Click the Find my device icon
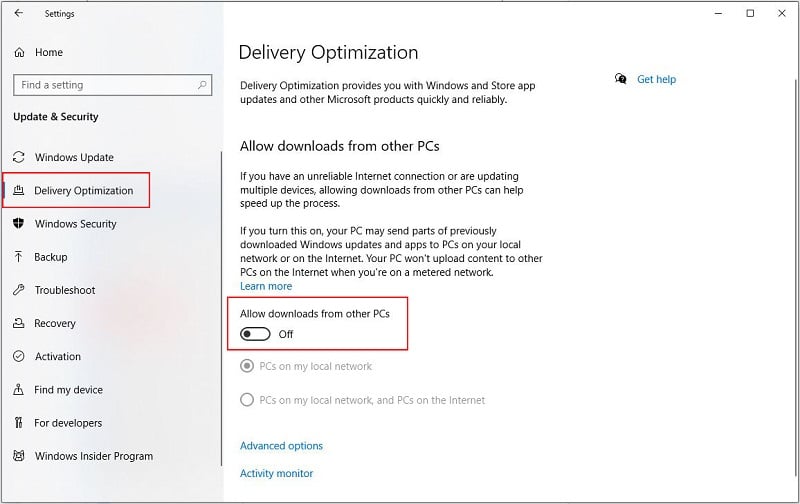 pos(19,389)
